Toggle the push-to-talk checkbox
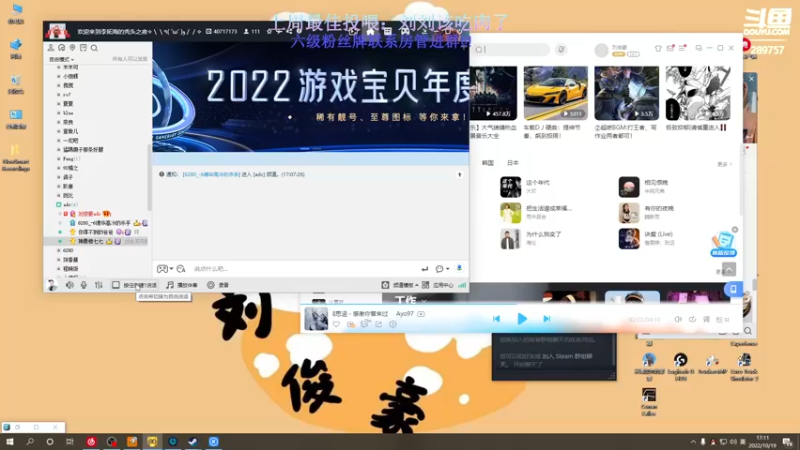 [x=116, y=285]
